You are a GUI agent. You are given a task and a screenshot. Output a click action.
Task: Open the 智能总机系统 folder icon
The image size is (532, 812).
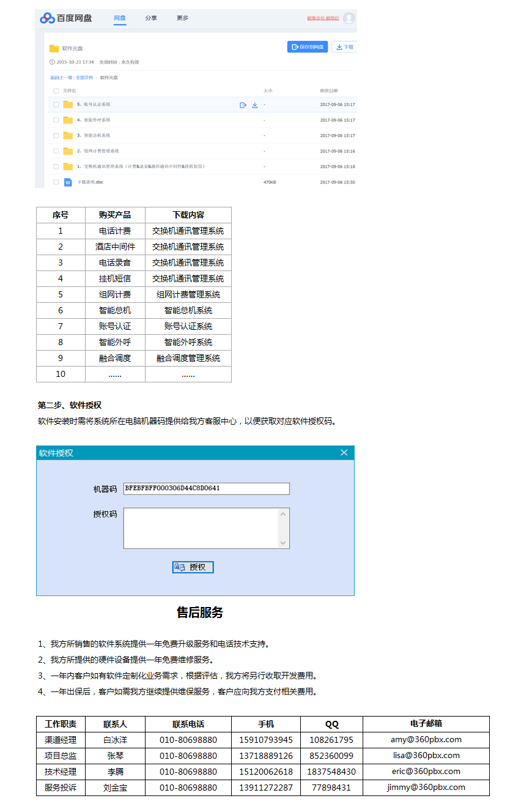[x=68, y=136]
